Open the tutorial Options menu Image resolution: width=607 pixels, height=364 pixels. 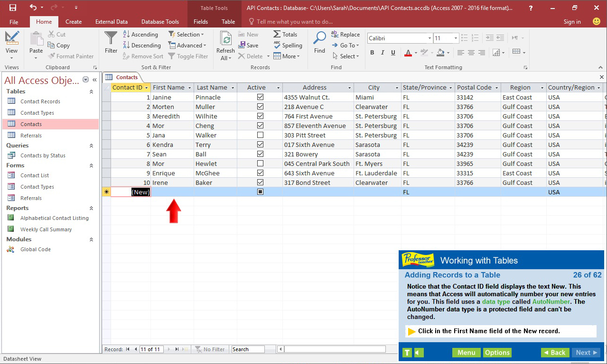497,352
